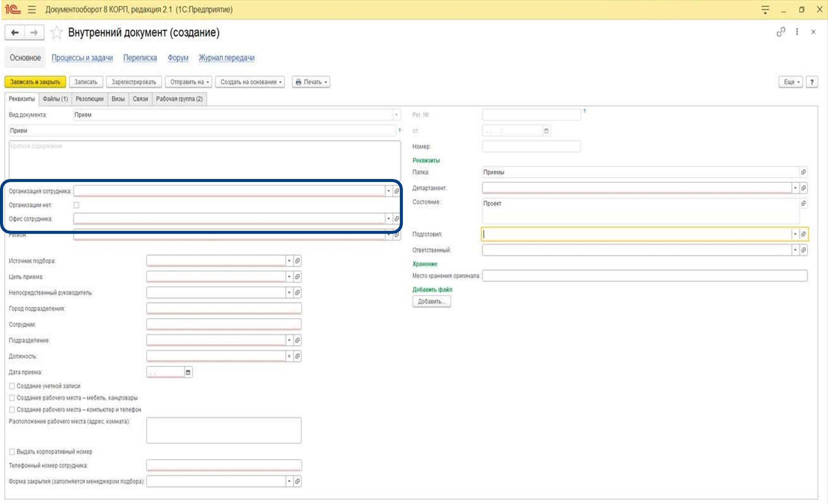This screenshot has height=504, width=828.
Task: Check Создание рабочего места – мебель, канцтовары
Action: pyautogui.click(x=12, y=398)
